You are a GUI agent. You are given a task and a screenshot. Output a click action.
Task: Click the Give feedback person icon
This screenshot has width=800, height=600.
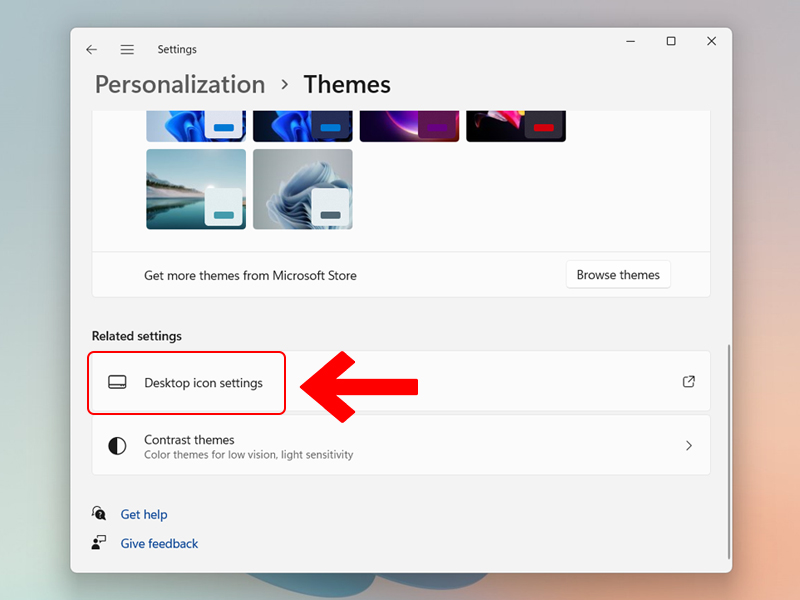point(99,543)
